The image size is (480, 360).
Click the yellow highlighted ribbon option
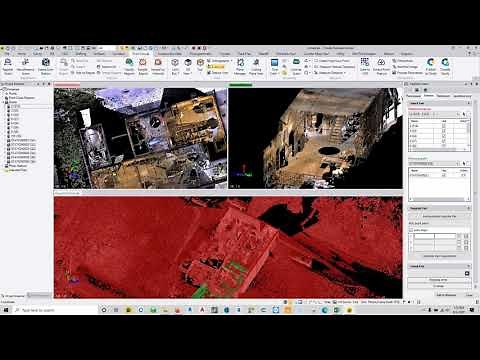[217, 67]
